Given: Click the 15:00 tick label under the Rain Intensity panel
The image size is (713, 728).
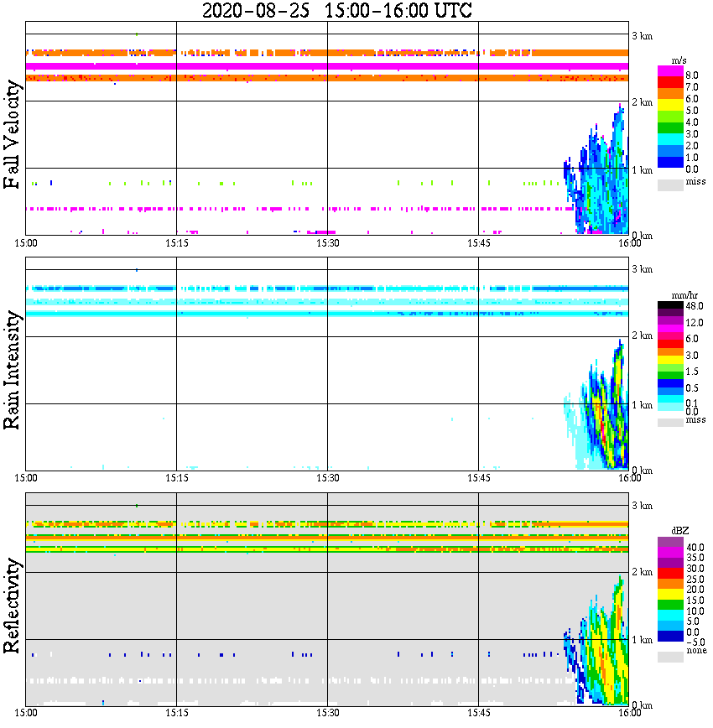Looking at the screenshot, I should click(x=26, y=478).
